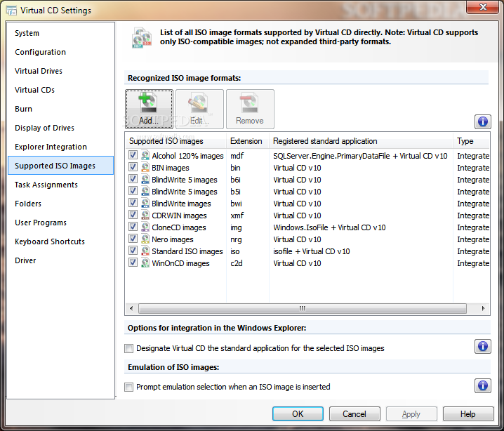The height and width of the screenshot is (431, 504).
Task: Open User Programs page
Action: click(x=60, y=223)
